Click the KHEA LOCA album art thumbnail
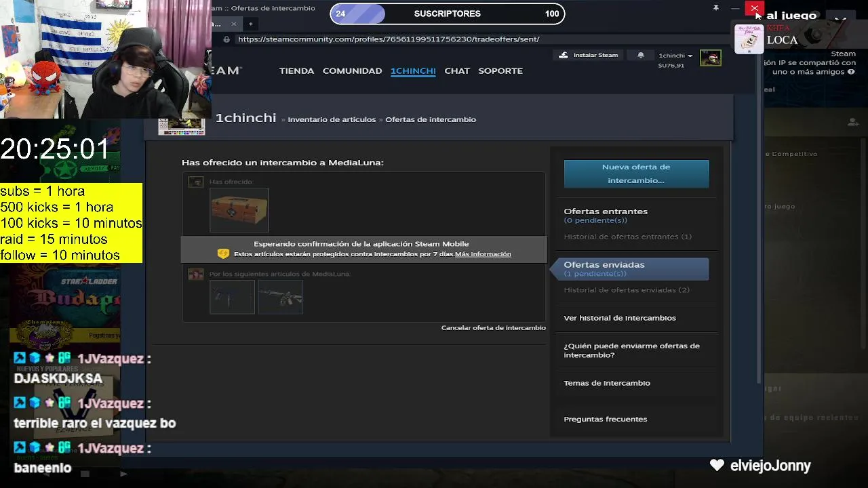The width and height of the screenshot is (868, 488). point(749,39)
